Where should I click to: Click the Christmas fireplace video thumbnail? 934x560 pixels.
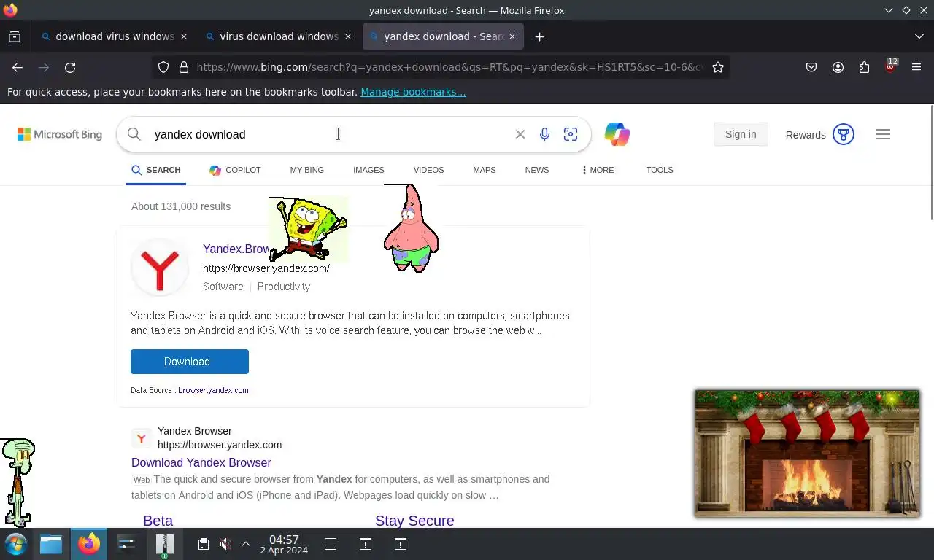pos(807,453)
